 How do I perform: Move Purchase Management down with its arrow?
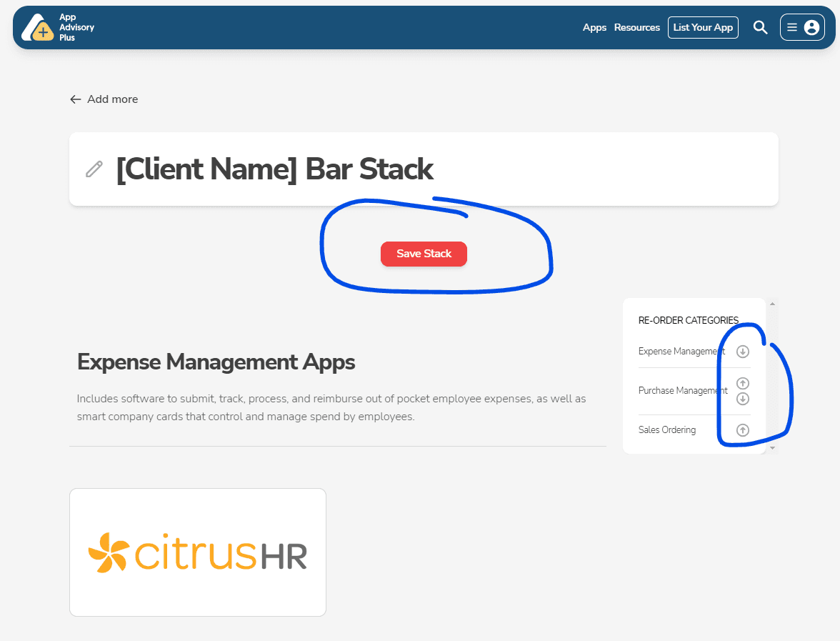(x=743, y=399)
